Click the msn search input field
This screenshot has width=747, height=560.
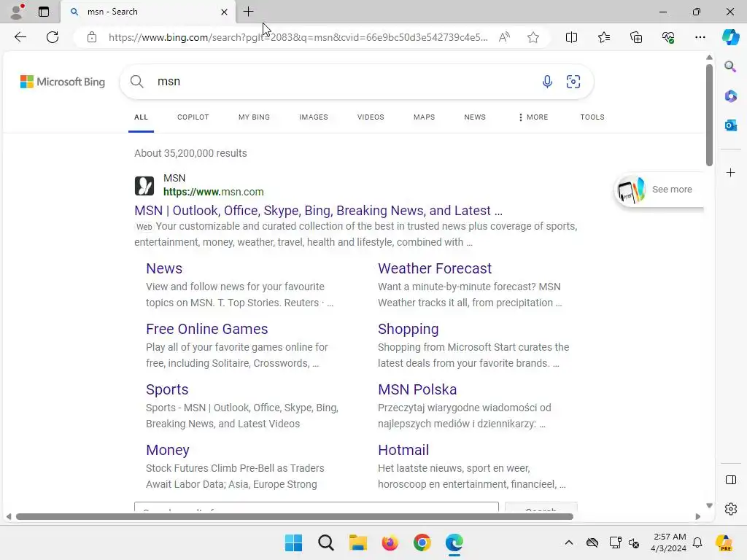pos(343,82)
